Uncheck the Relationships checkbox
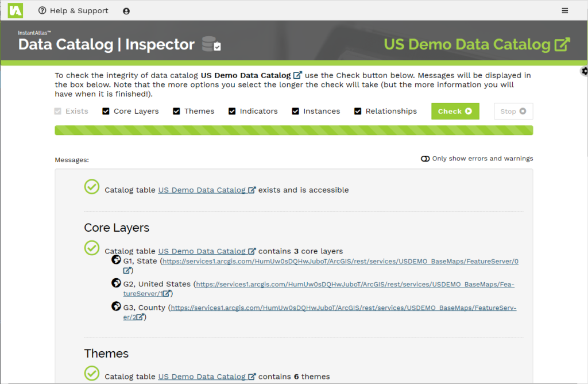588x384 pixels. (358, 111)
